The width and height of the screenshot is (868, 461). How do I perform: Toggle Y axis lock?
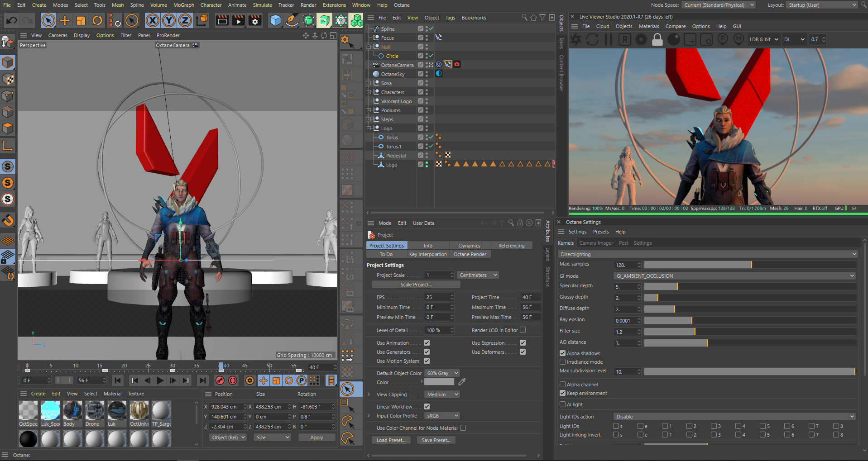(169, 20)
